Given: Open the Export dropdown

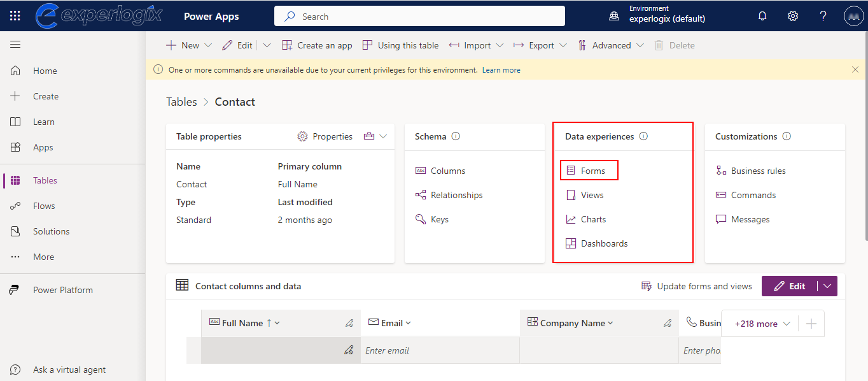Looking at the screenshot, I should click(x=540, y=45).
